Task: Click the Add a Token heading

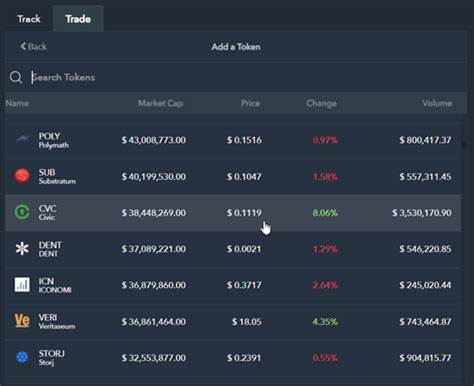Action: [236, 47]
